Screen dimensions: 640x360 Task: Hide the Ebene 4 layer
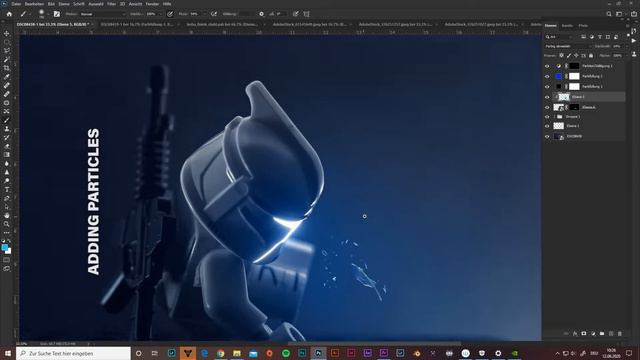click(x=547, y=107)
